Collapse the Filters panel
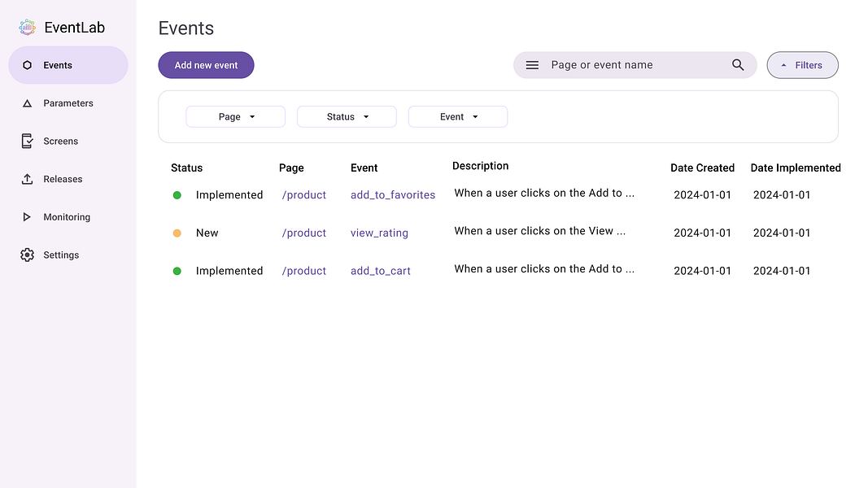Viewport: 868px width, 488px height. [802, 64]
